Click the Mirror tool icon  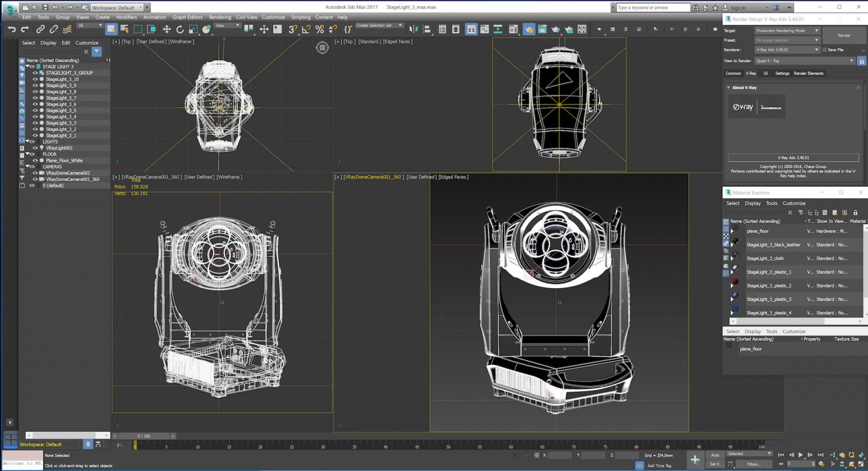tap(413, 29)
